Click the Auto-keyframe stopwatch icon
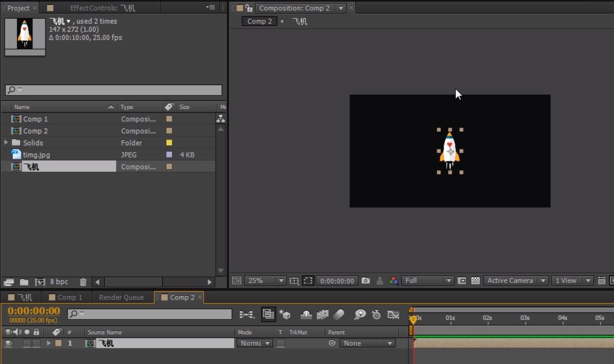Image resolution: width=614 pixels, height=364 pixels. pos(376,314)
